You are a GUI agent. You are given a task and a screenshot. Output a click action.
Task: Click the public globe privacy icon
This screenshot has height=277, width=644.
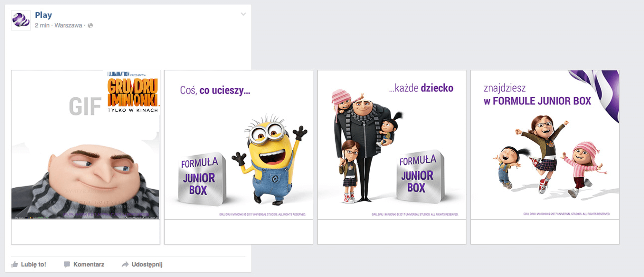90,25
